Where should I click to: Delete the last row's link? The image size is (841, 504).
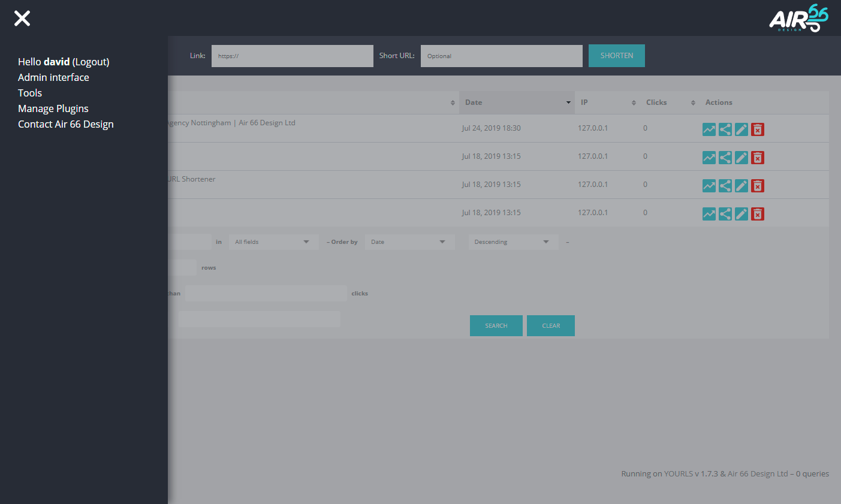tap(758, 214)
